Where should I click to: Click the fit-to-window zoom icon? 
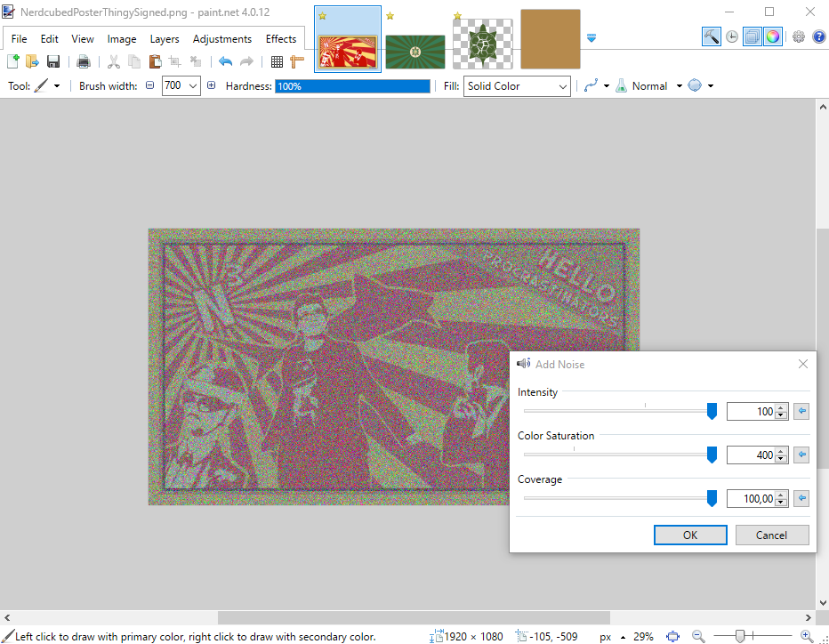pos(672,636)
